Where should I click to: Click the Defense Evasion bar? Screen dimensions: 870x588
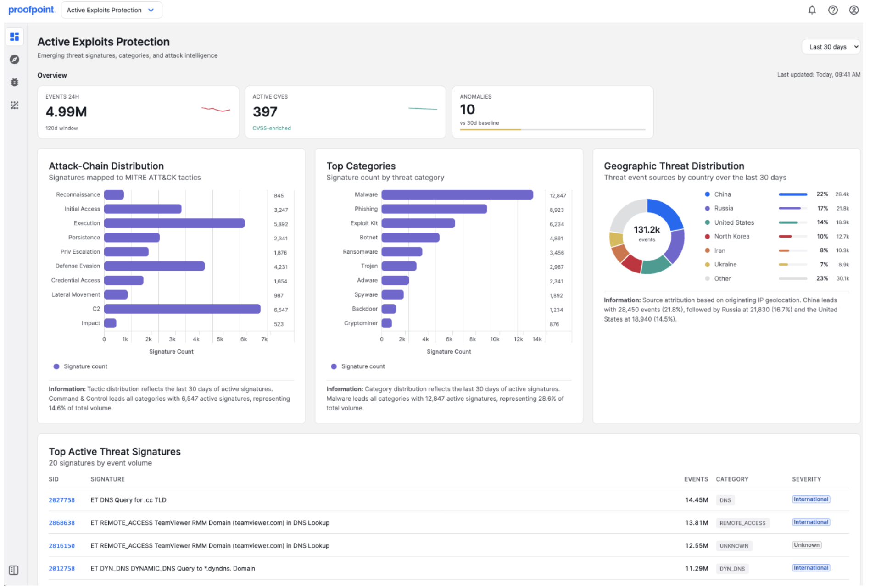click(x=154, y=266)
